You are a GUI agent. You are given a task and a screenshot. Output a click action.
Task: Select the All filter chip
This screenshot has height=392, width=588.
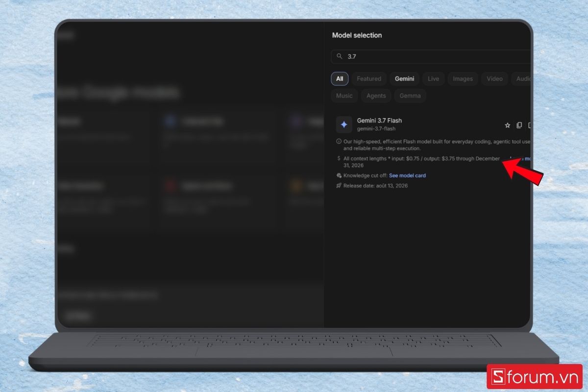pyautogui.click(x=340, y=79)
